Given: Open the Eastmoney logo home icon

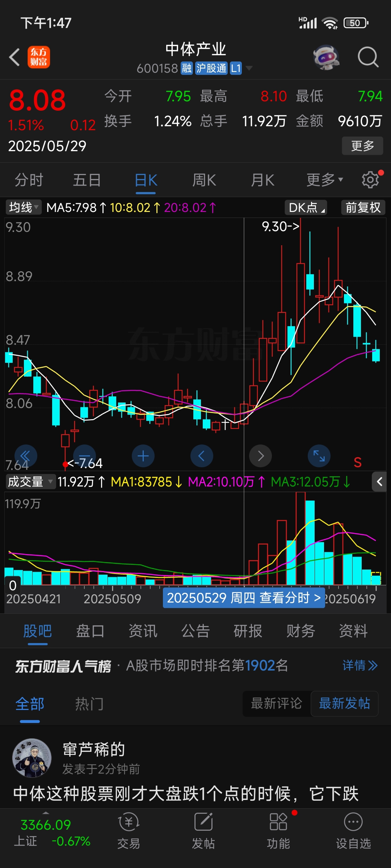Looking at the screenshot, I should [39, 57].
